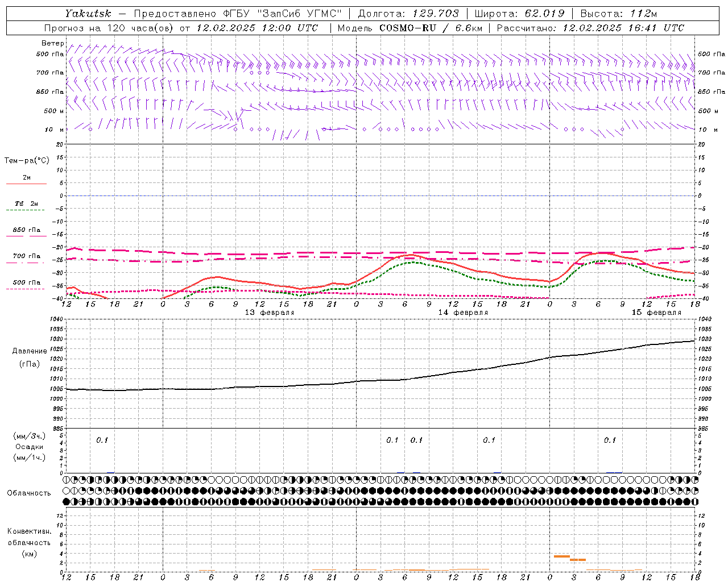Image resolution: width=728 pixels, height=582 pixels.
Task: Click the 'Широта: 62.019' latitude value
Action: pos(519,14)
